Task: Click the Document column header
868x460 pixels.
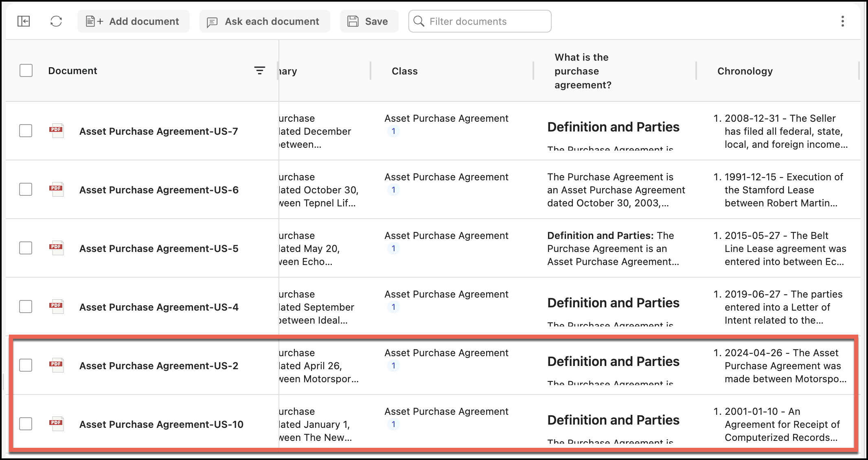Action: coord(72,71)
